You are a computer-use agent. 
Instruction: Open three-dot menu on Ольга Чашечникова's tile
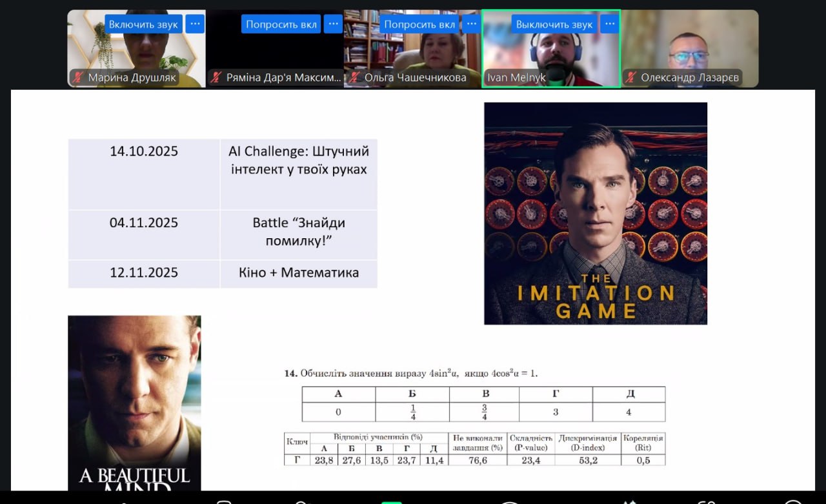pos(471,25)
